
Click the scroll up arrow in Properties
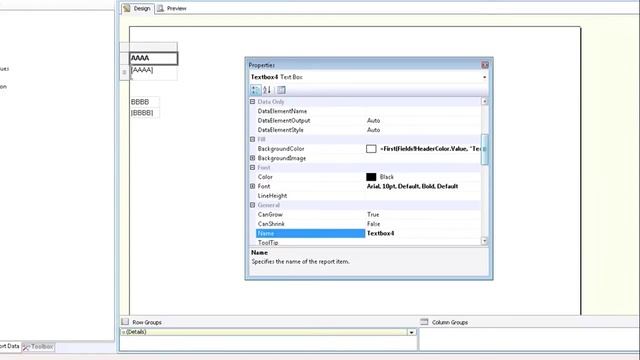[x=484, y=101]
